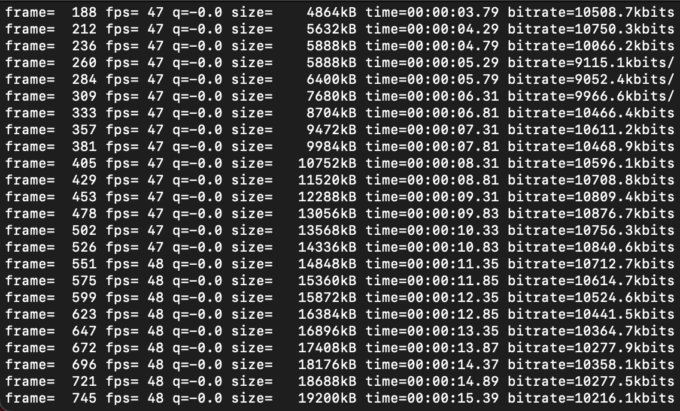This screenshot has height=411, width=680.
Task: Click the size value 5632kB
Action: (x=331, y=29)
